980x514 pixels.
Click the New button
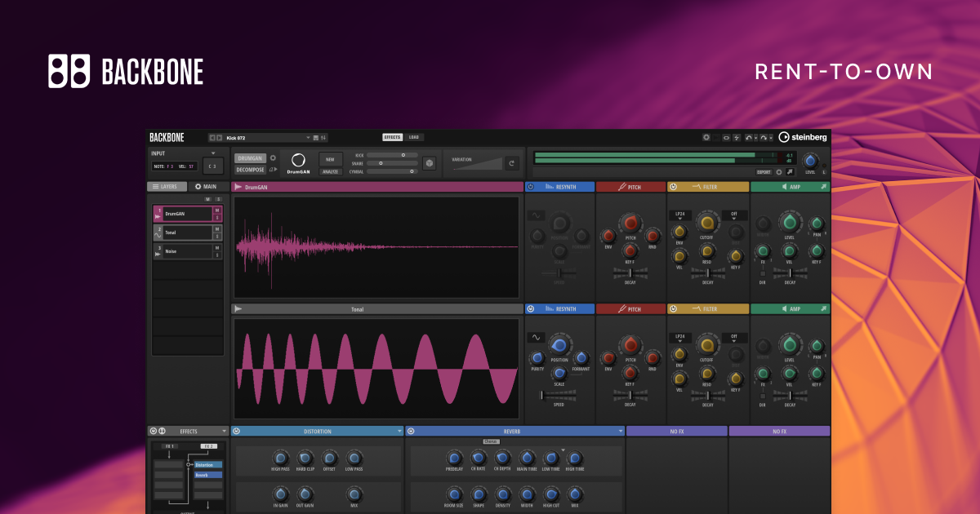click(x=330, y=160)
